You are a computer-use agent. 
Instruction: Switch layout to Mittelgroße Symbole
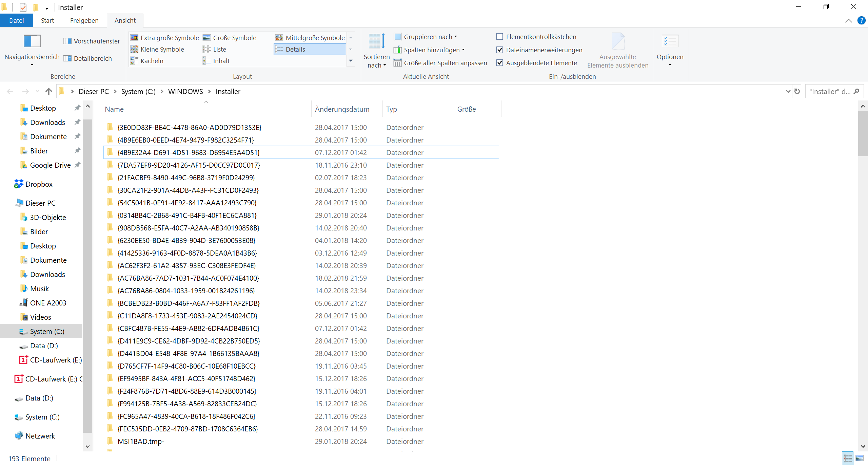click(310, 38)
